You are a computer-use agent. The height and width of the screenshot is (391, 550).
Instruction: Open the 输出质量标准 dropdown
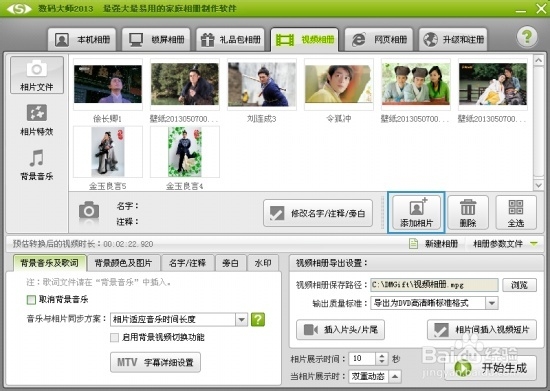pyautogui.click(x=434, y=303)
